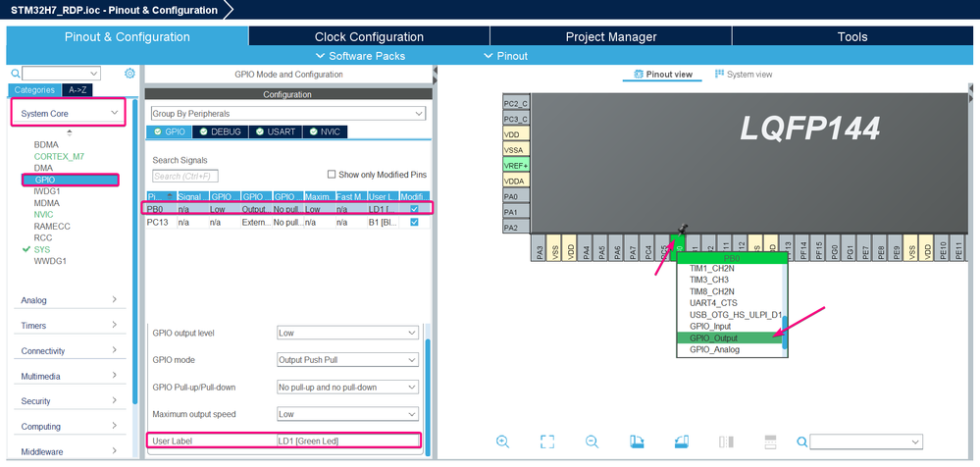Open Group By Peripherals dropdown

tap(288, 114)
